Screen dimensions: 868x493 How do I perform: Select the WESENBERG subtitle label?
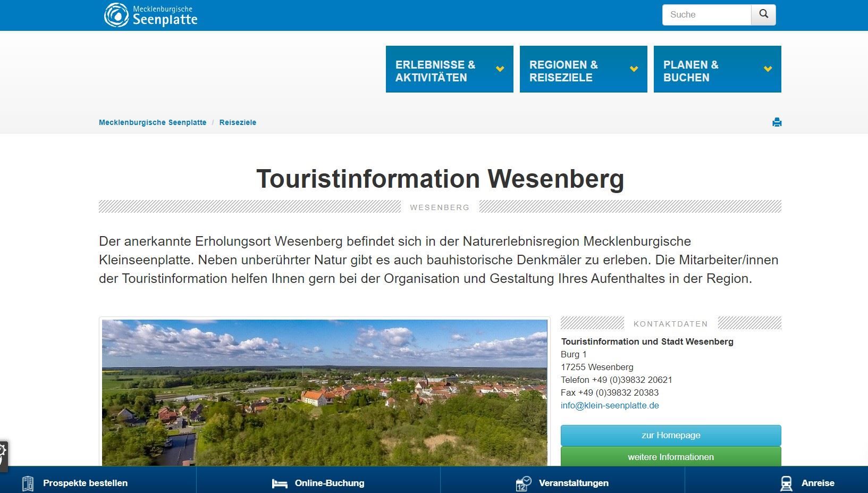pyautogui.click(x=440, y=207)
